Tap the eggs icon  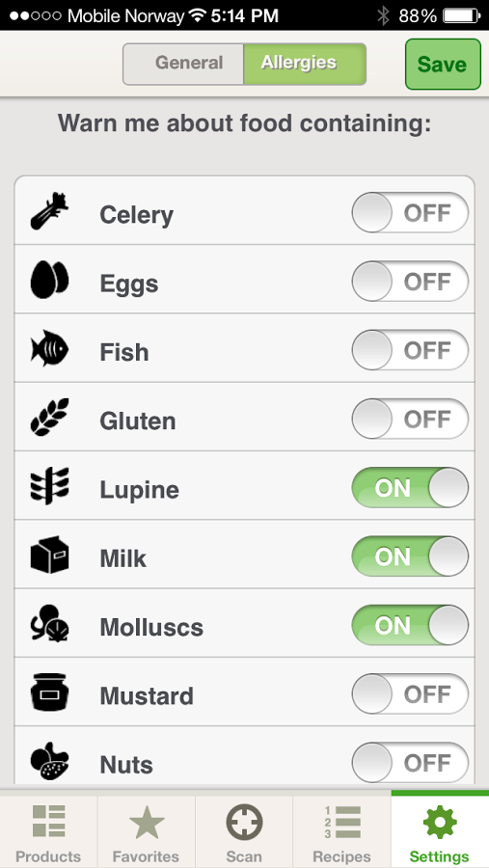(x=49, y=280)
